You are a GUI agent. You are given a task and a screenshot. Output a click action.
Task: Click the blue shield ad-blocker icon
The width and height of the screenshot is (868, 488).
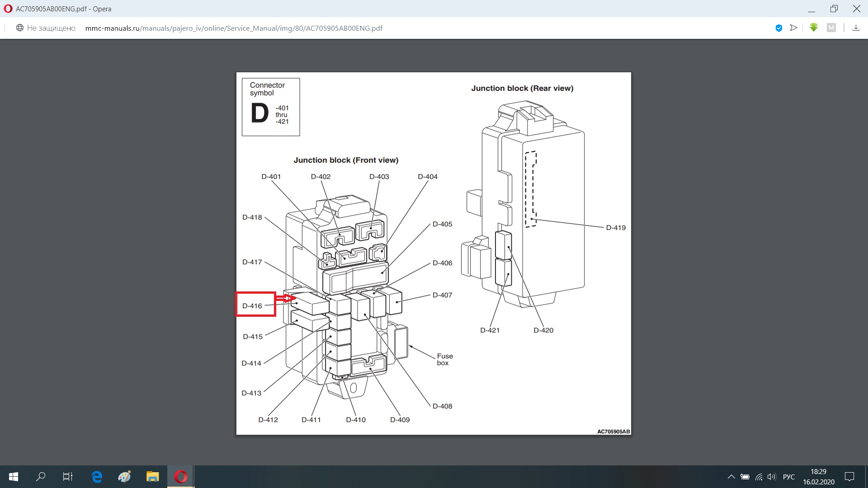(778, 28)
